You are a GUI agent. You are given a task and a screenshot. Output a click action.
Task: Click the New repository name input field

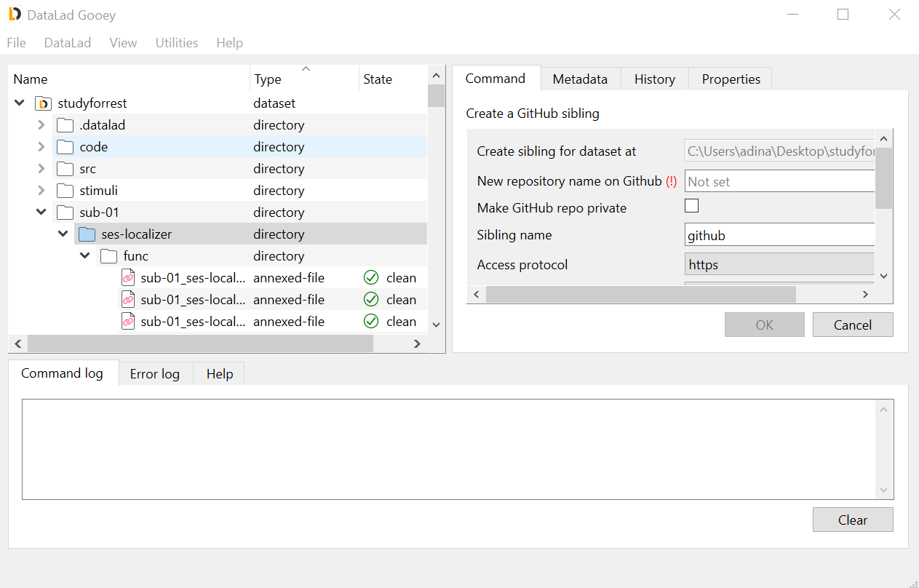pos(779,182)
